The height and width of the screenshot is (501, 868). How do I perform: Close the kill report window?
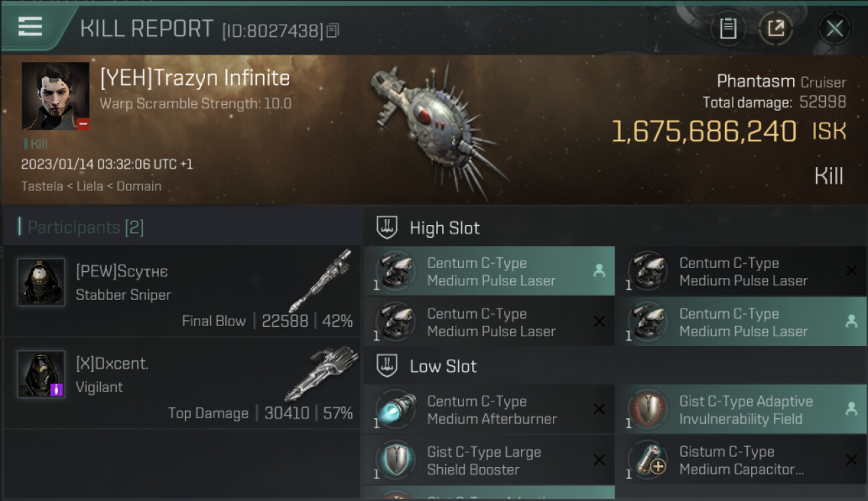click(835, 29)
